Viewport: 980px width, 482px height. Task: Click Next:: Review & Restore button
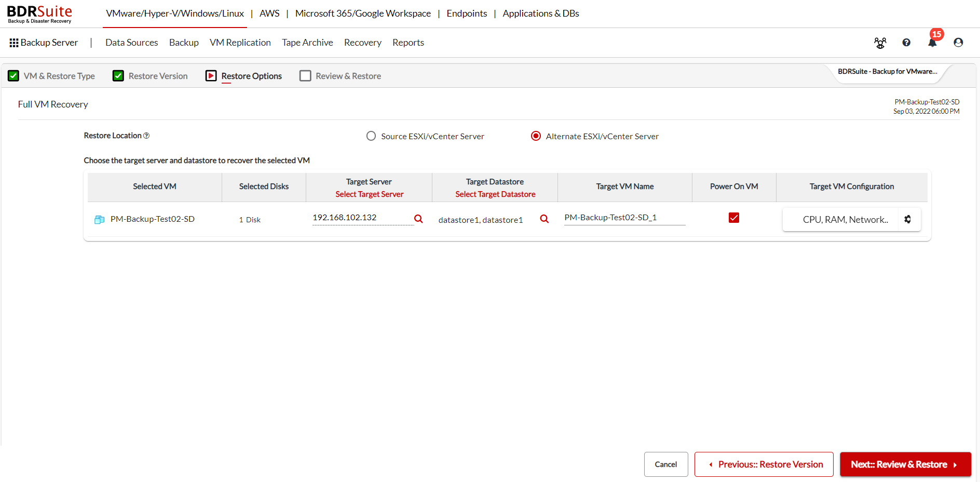click(906, 464)
